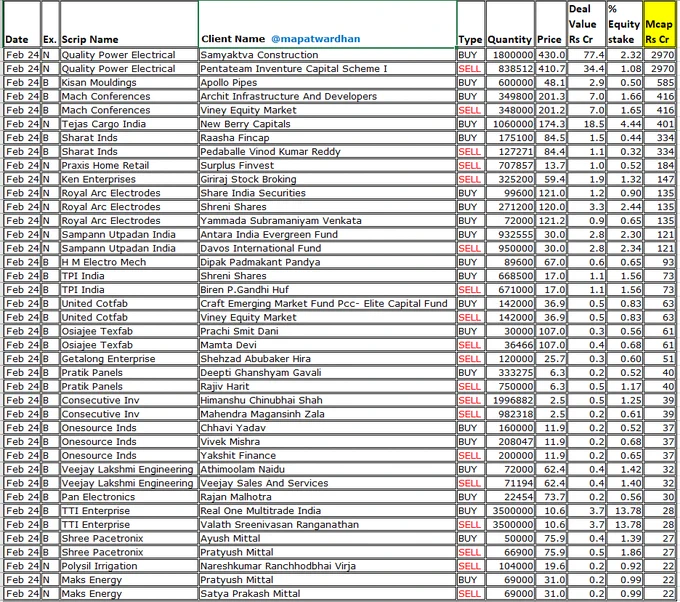The width and height of the screenshot is (680, 602).
Task: Click the @mapatwardhan handle text
Action: pos(316,39)
